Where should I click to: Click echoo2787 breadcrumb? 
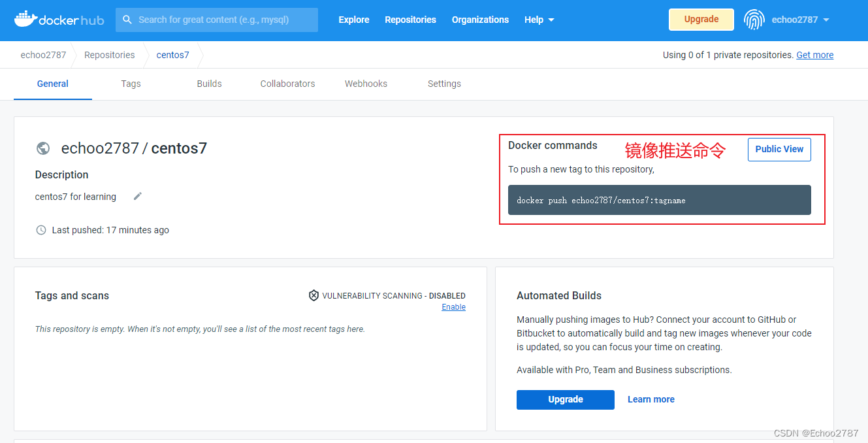(x=43, y=55)
